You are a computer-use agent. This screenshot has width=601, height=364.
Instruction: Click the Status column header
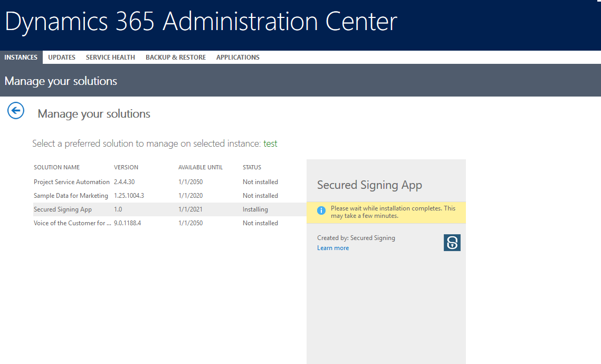[x=252, y=167]
